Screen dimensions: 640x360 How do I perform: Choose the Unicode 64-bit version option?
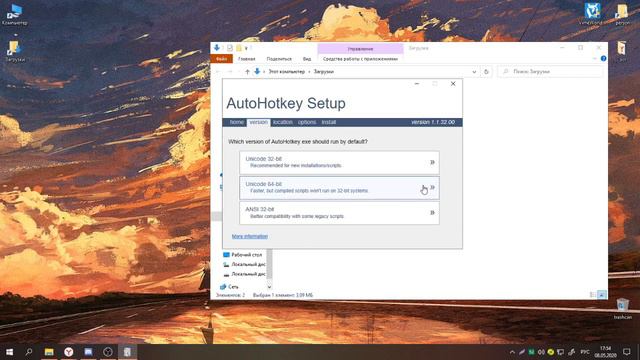339,188
